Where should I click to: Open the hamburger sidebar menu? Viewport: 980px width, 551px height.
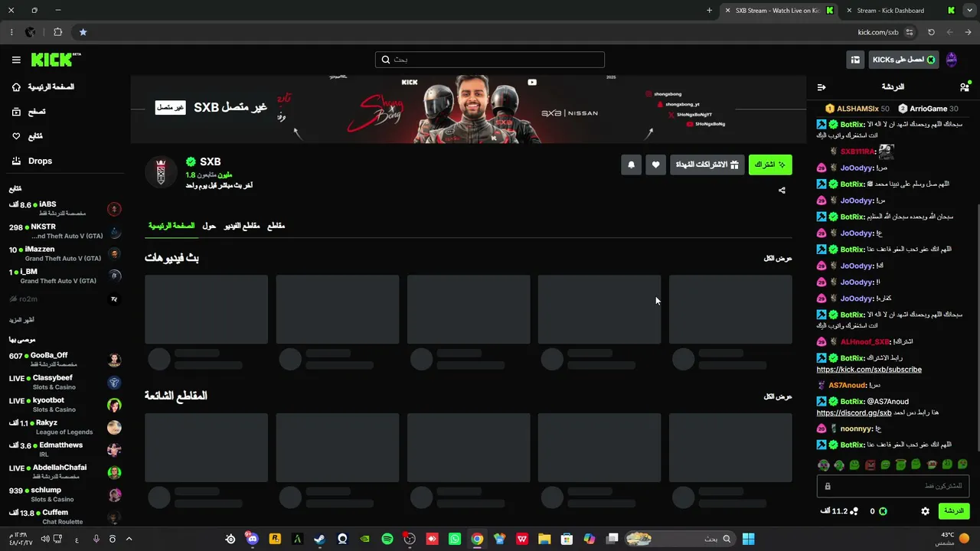pyautogui.click(x=16, y=60)
